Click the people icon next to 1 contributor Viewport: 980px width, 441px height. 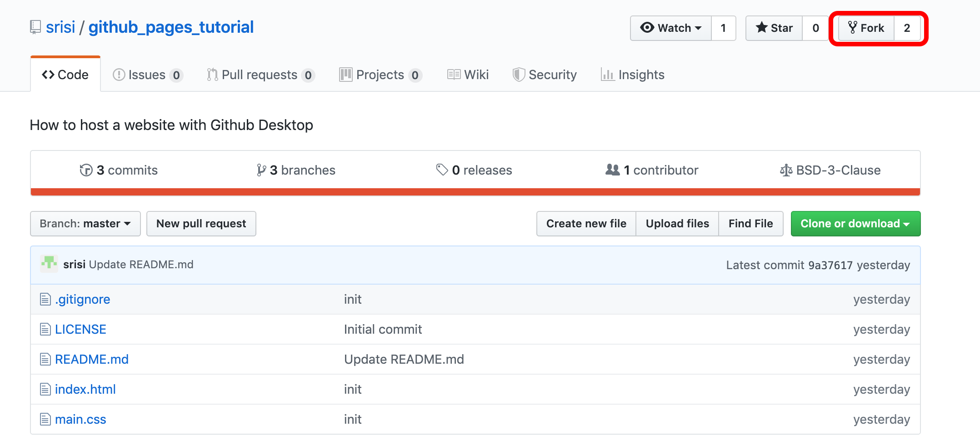612,170
